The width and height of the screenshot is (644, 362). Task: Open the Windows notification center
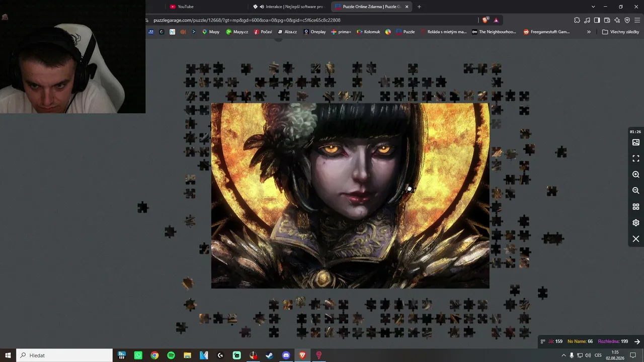[x=633, y=355]
